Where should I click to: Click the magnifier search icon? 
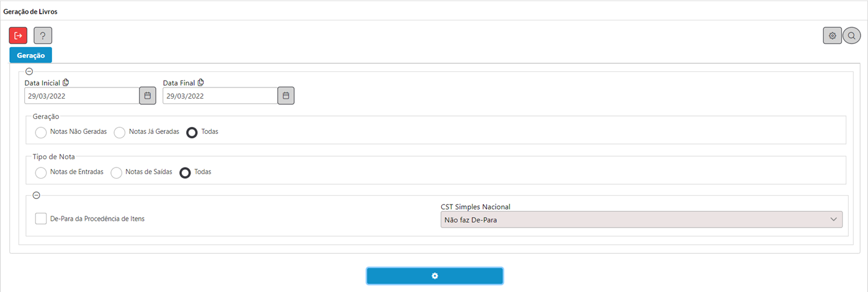pos(852,35)
